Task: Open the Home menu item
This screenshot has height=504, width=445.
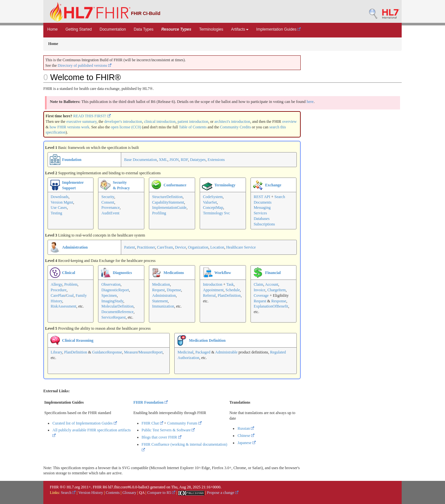Action: [52, 29]
